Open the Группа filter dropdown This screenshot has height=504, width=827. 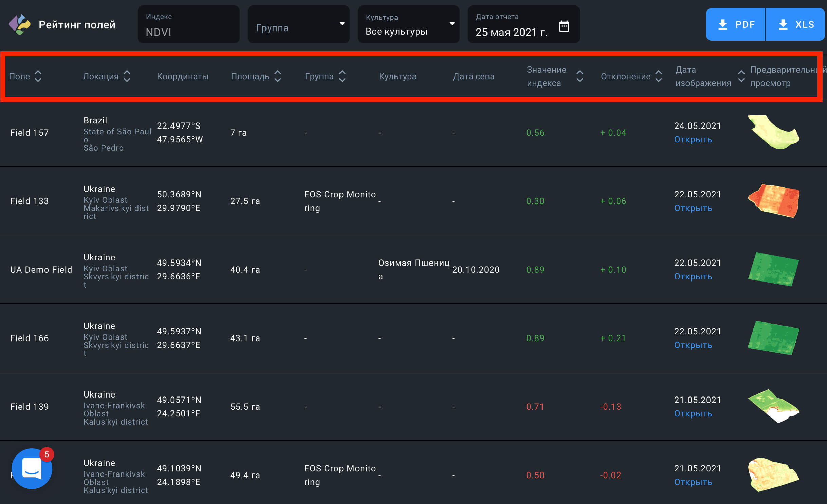click(298, 24)
